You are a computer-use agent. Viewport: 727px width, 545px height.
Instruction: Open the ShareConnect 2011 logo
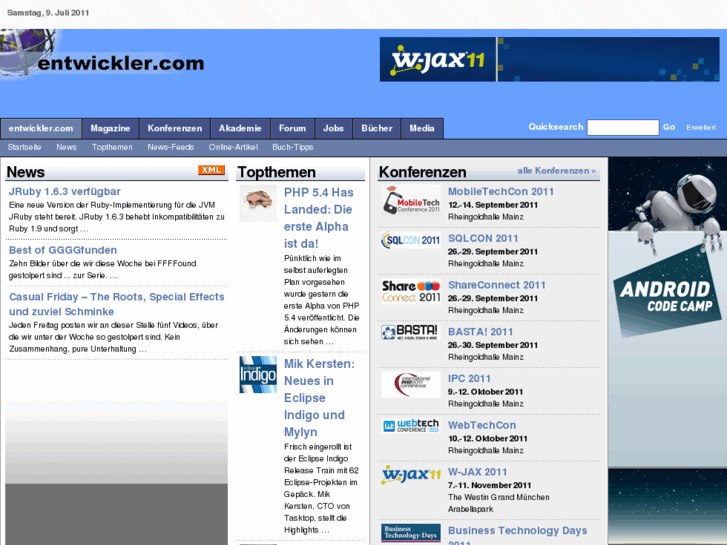[411, 291]
